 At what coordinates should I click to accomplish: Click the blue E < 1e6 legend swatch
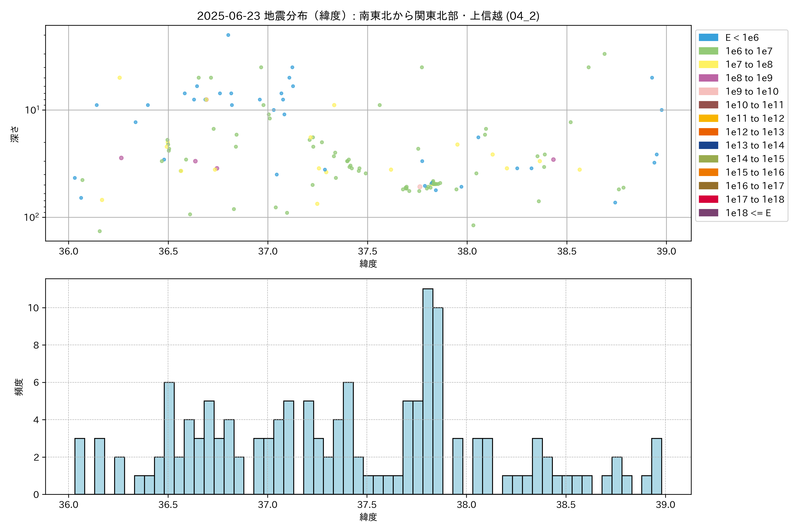(x=708, y=38)
